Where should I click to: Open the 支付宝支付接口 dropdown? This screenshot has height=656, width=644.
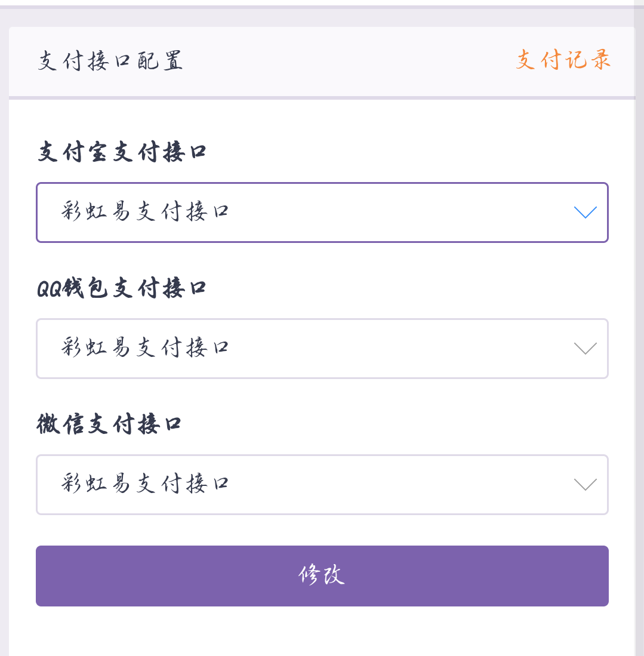coord(322,212)
